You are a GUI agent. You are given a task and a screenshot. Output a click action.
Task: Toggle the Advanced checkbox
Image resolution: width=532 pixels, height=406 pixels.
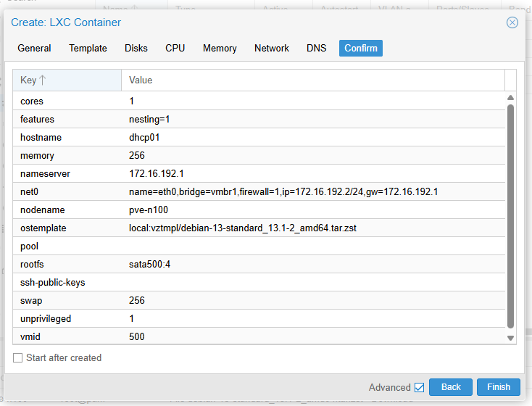[419, 387]
